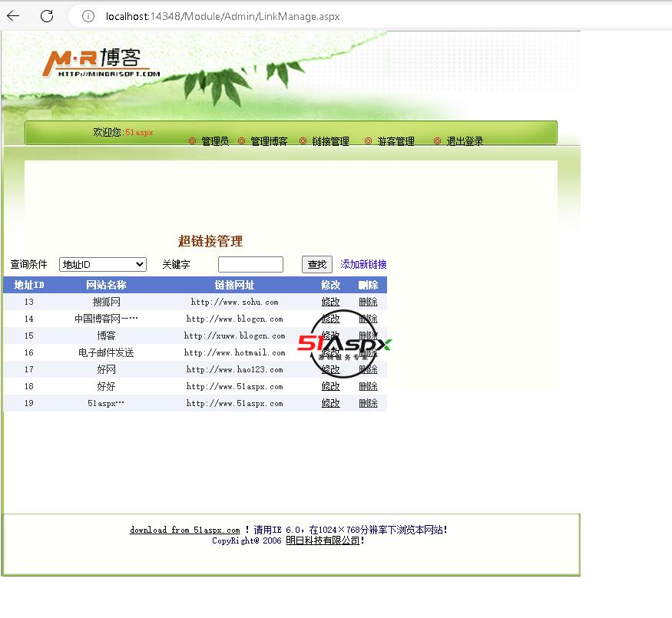
Task: Select the http://www.hao123.com URL cell
Action: click(234, 369)
